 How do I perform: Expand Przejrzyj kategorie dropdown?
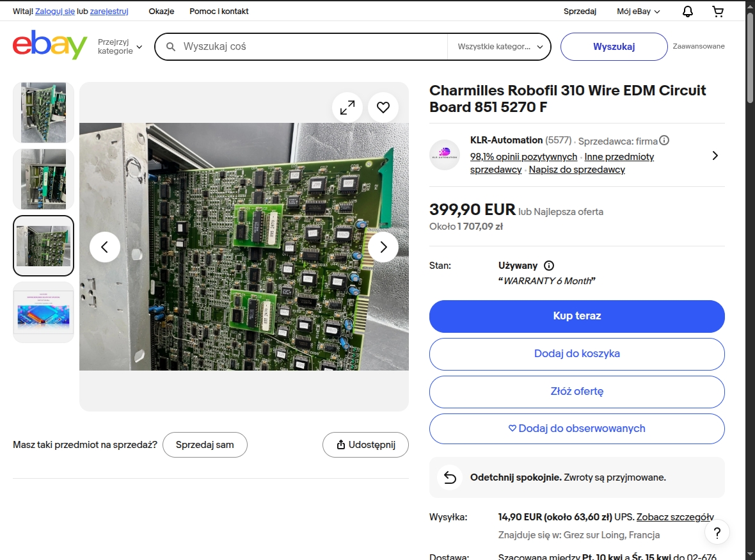(x=120, y=47)
